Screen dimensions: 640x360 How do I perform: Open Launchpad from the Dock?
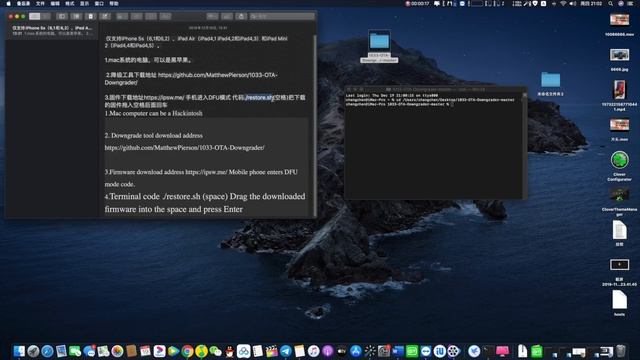click(33, 351)
